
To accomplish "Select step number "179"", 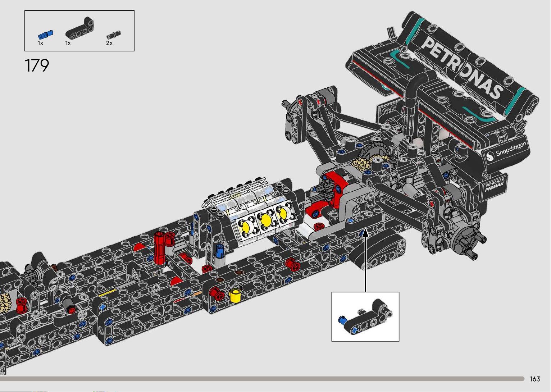I will click(x=37, y=65).
